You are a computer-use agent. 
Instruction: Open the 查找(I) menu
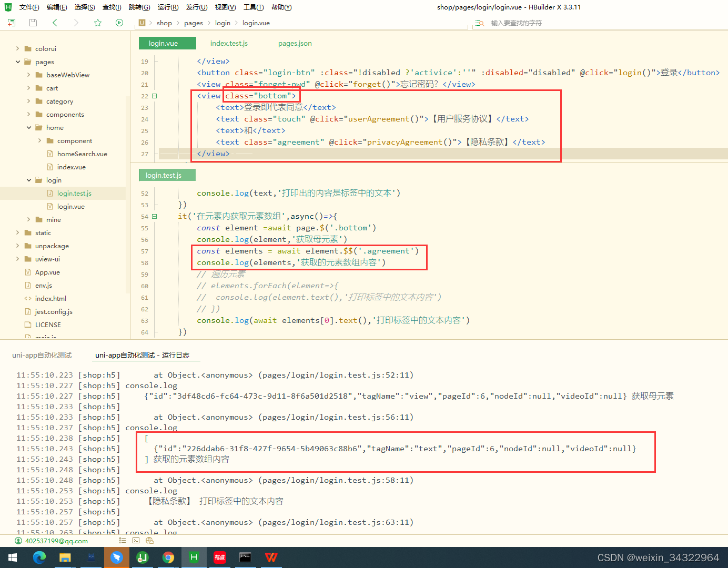[112, 7]
